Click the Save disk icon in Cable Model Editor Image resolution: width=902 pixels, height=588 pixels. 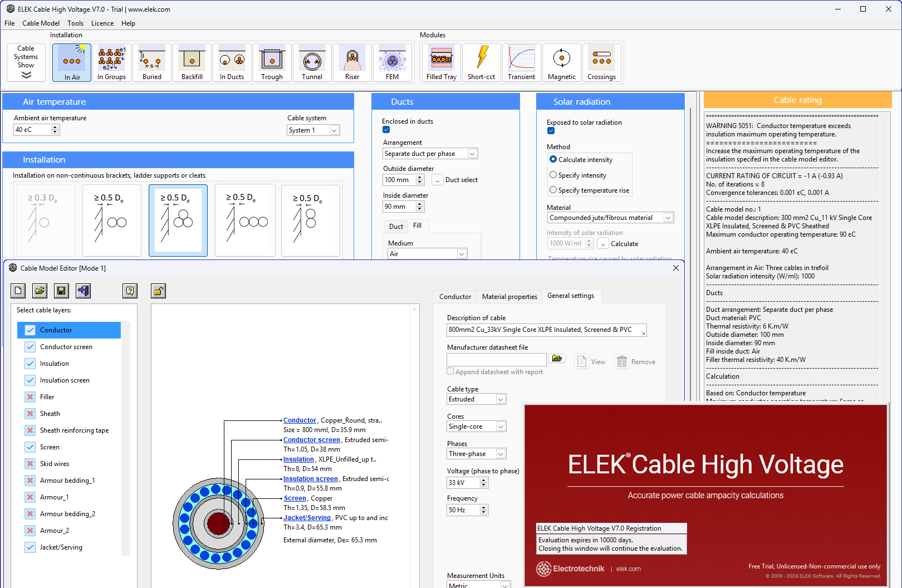click(x=62, y=291)
